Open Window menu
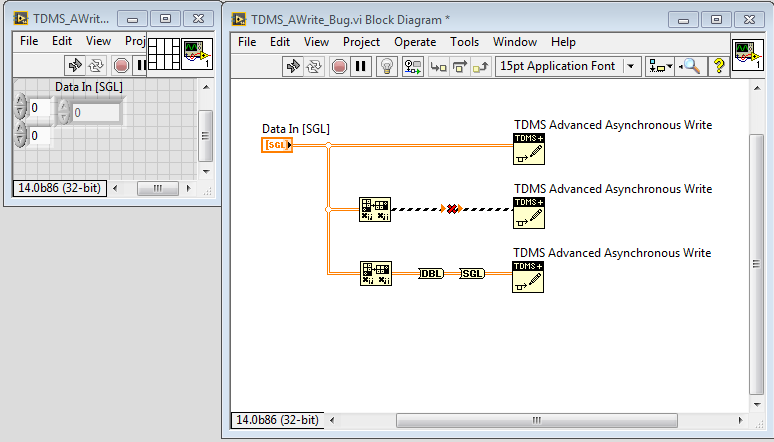 [x=515, y=42]
